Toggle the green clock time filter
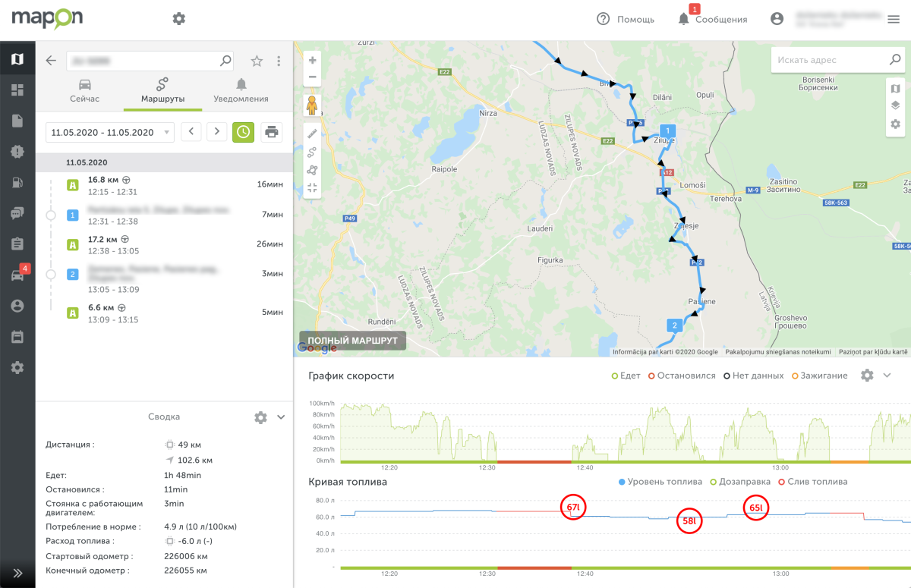Screen dimensions: 911x588 pos(243,132)
